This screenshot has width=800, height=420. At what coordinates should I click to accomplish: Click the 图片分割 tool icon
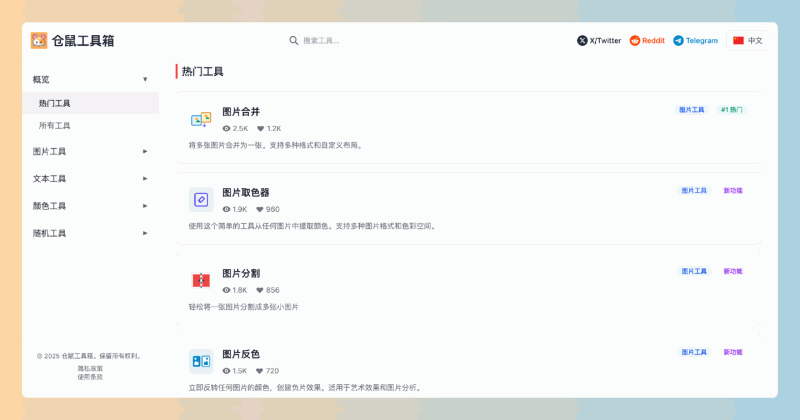pos(201,280)
